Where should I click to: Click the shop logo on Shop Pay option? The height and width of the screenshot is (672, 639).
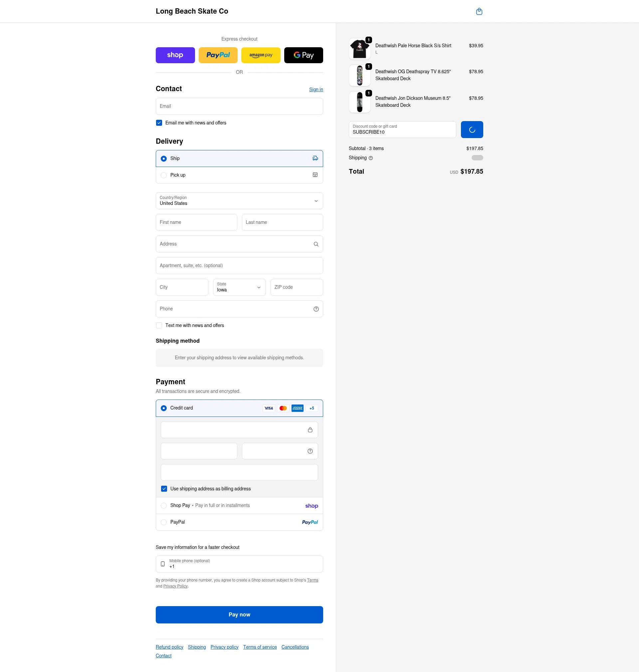[311, 506]
